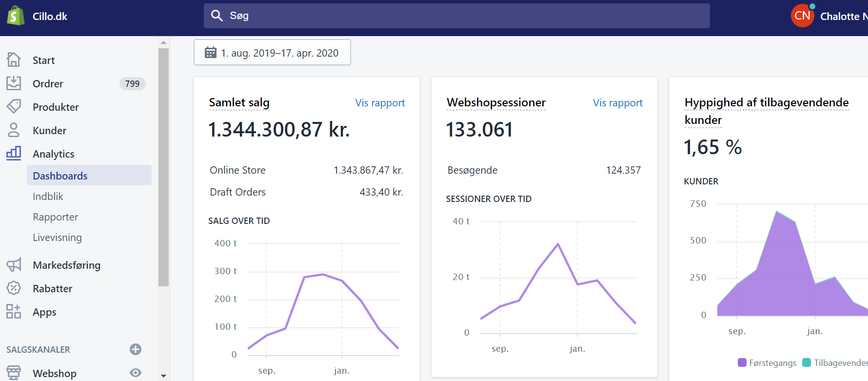This screenshot has height=381, width=868.
Task: Click the Produkter tag icon
Action: (14, 106)
